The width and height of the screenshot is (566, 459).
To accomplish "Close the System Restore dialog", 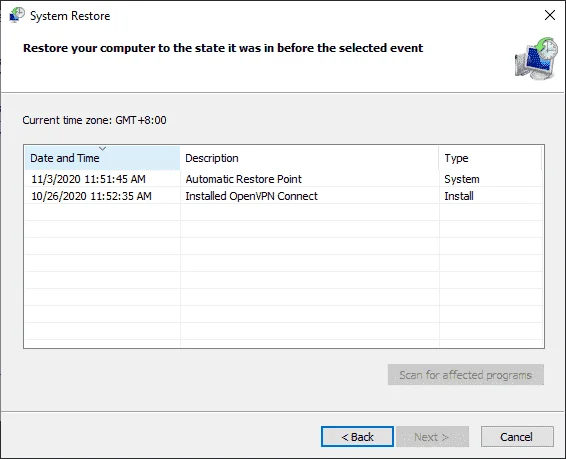I will [550, 15].
